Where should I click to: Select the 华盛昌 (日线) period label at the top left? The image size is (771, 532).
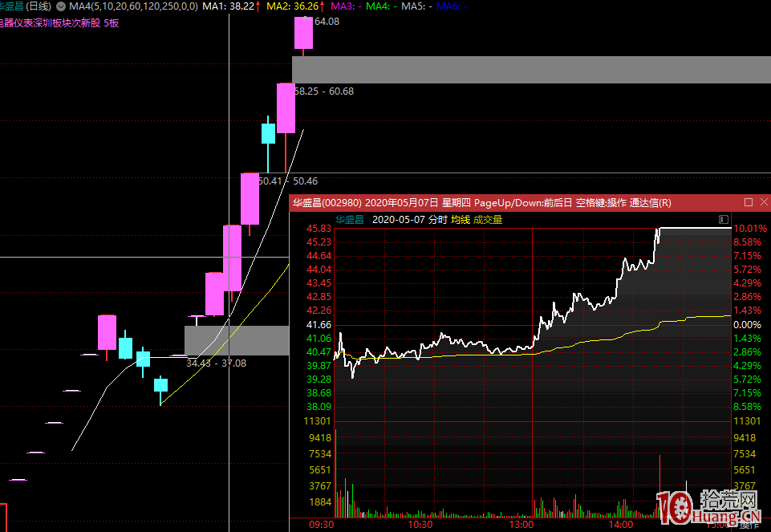tap(25, 6)
